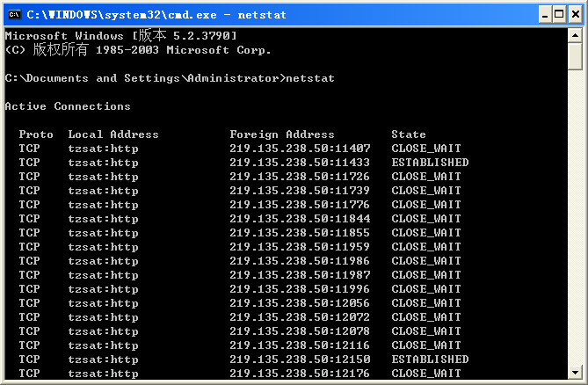Click the Active Connections heading
This screenshot has width=588, height=385.
(x=68, y=106)
